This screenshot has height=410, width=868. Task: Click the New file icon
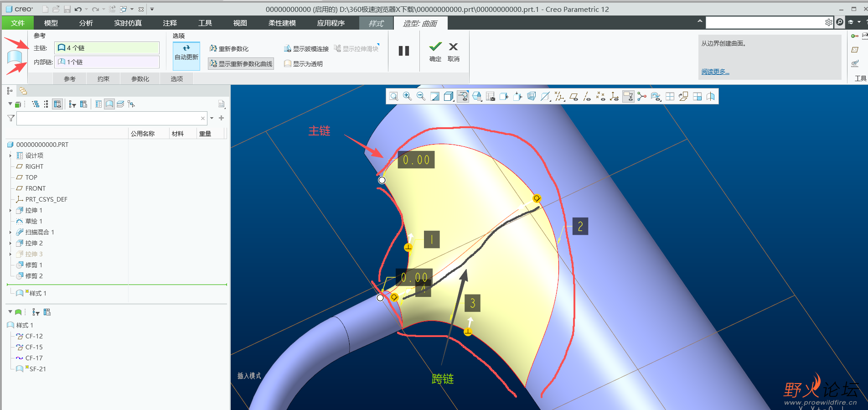(x=45, y=9)
